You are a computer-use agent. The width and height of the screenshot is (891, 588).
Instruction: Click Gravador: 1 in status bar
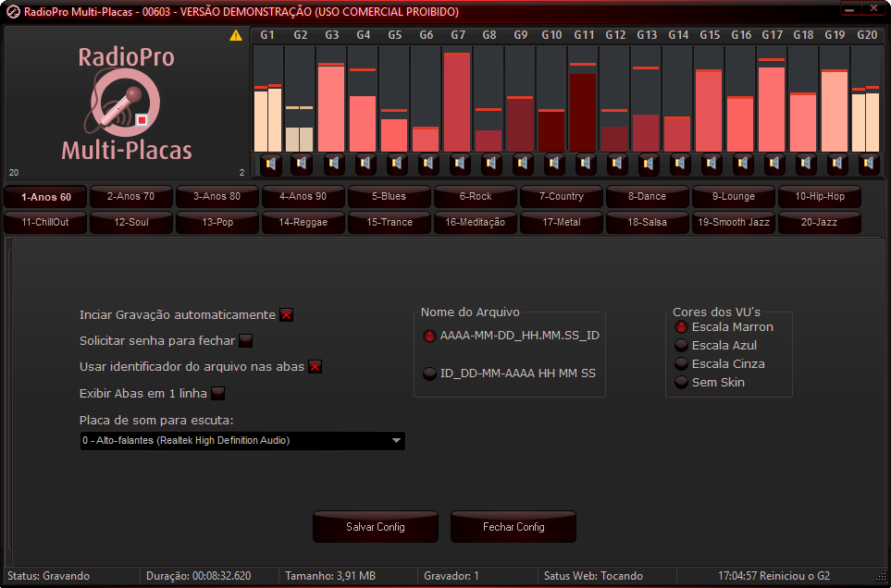coord(452,576)
